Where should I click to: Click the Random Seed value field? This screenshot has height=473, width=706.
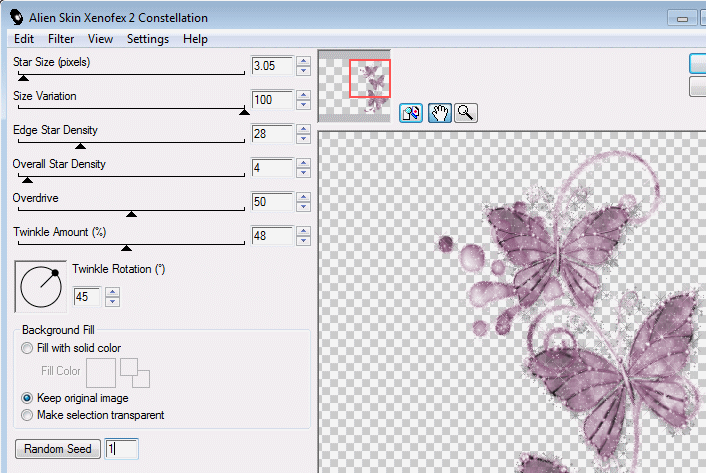click(x=122, y=449)
